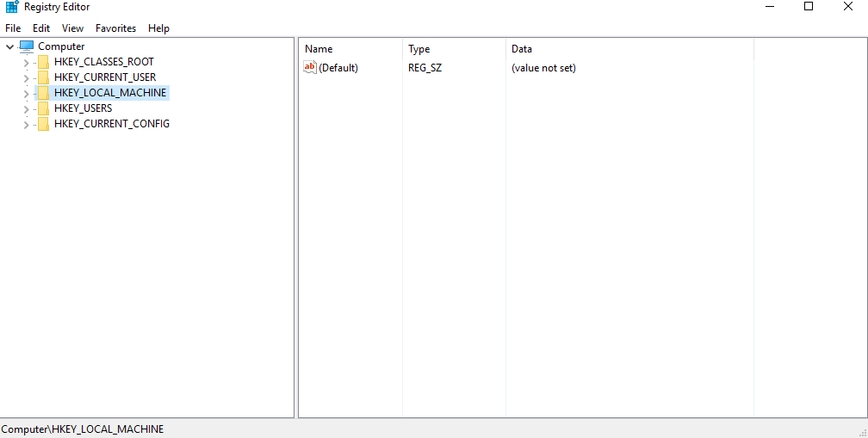Expand the HKEY_CURRENT_USER key
This screenshot has width=868, height=438.
click(26, 78)
